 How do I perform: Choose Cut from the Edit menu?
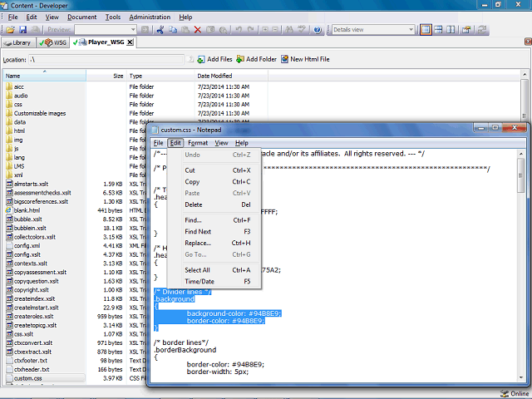[x=218, y=170]
